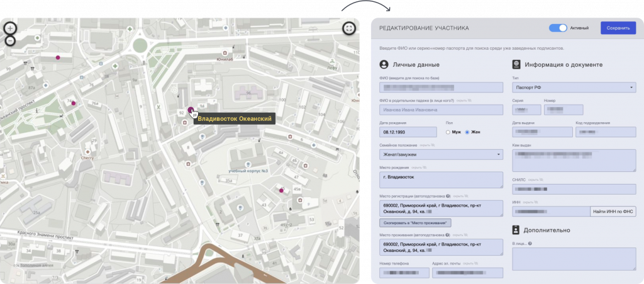Zoom in on the map

[10, 28]
